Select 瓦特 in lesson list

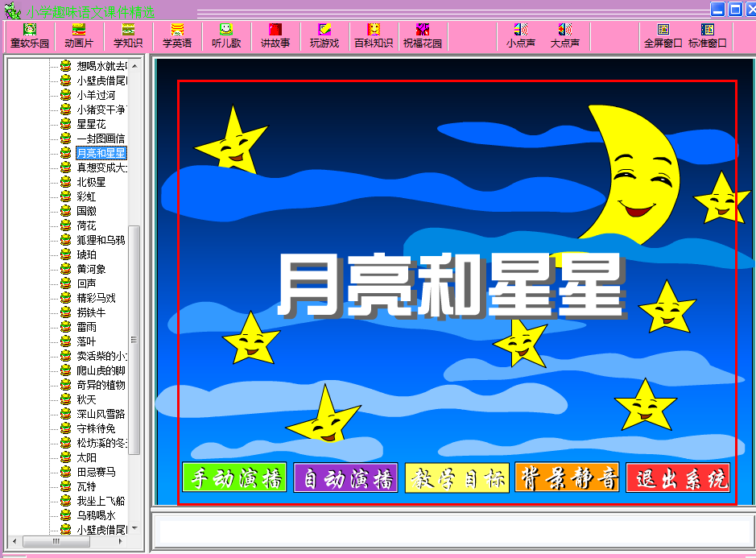[86, 486]
